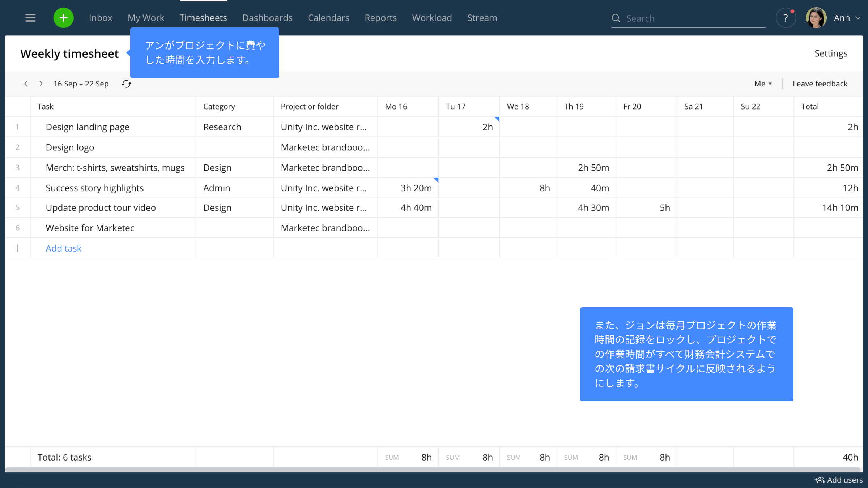Click Add users at the bottom
This screenshot has height=488, width=868.
845,480
